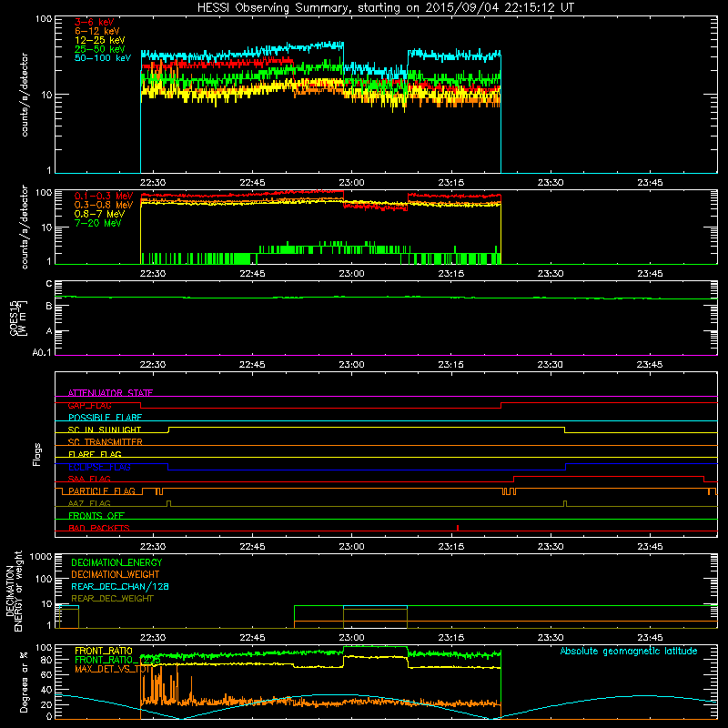Select the FLARE_FLAG label
The height and width of the screenshot is (728, 728).
pos(95,454)
